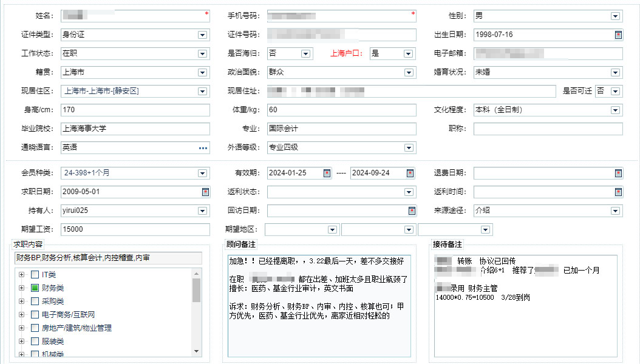Viewport: 640px width, 364px height.
Task: Expand the 房地产/建筑/物业管理 tree node
Action: (x=22, y=328)
